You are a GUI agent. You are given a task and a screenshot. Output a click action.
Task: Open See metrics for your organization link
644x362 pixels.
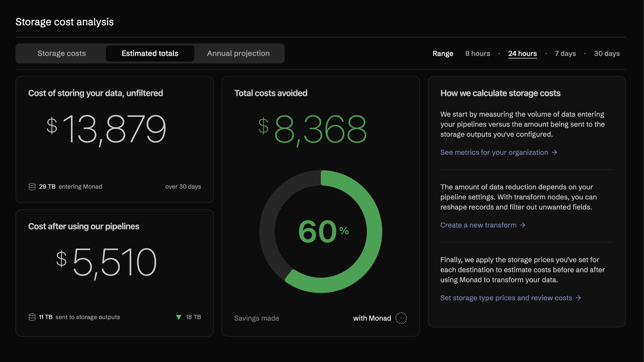click(494, 153)
